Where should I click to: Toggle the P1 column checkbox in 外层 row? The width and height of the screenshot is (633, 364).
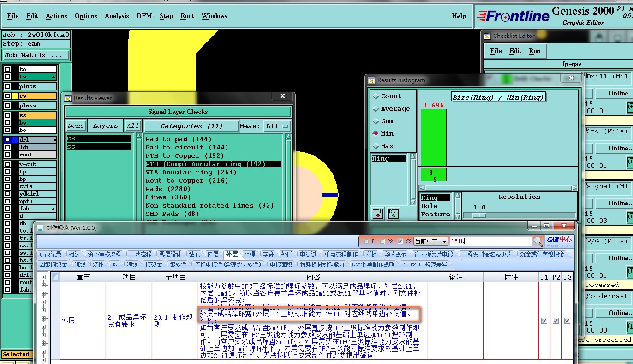click(544, 321)
